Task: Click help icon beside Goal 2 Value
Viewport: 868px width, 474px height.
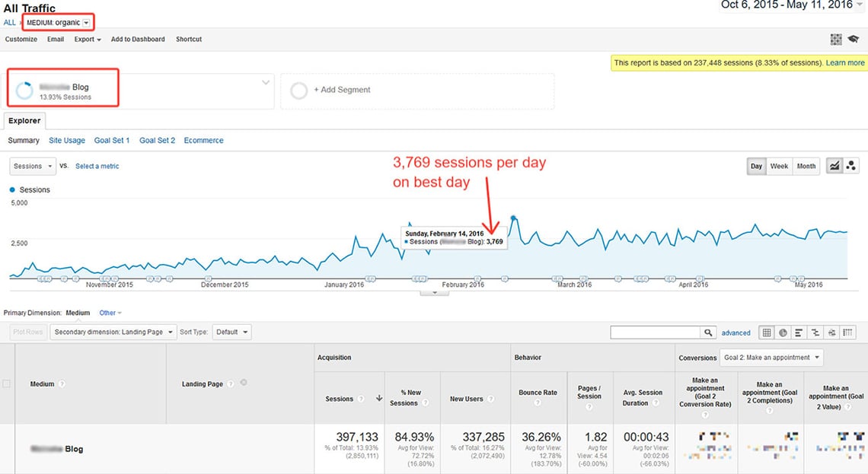Action: pos(847,407)
